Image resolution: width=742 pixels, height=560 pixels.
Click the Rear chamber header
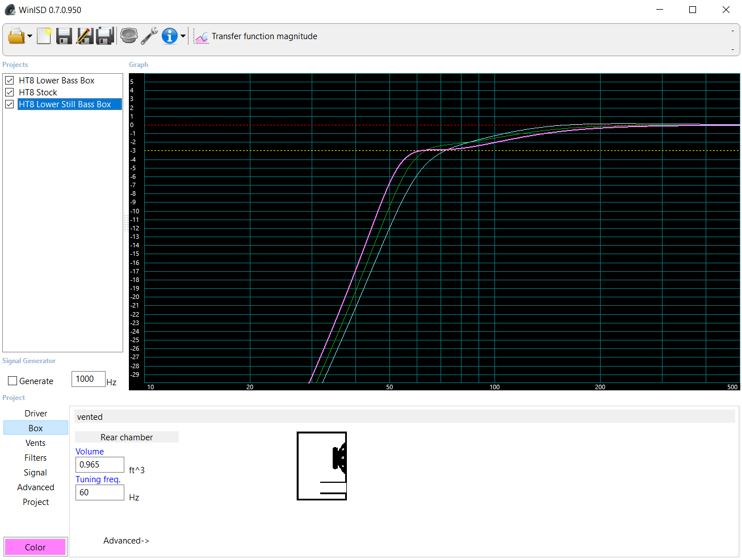[127, 437]
